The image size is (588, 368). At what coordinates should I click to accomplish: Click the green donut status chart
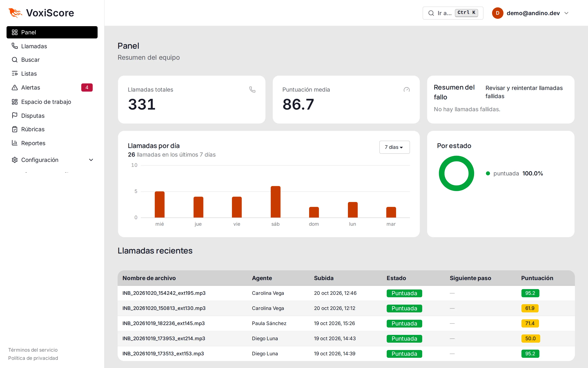pyautogui.click(x=456, y=173)
